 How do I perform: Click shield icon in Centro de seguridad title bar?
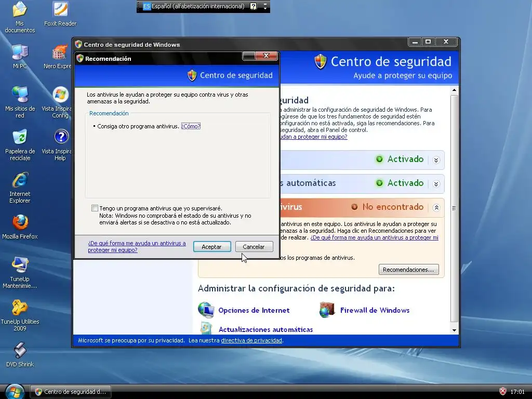coord(78,44)
